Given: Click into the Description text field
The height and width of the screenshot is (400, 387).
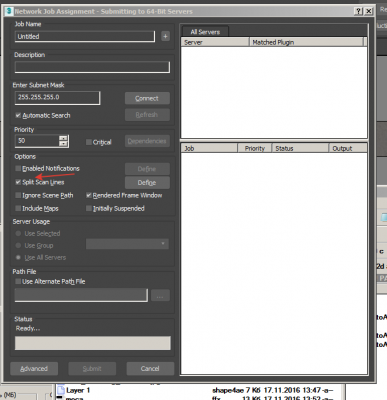Looking at the screenshot, I should (92, 67).
